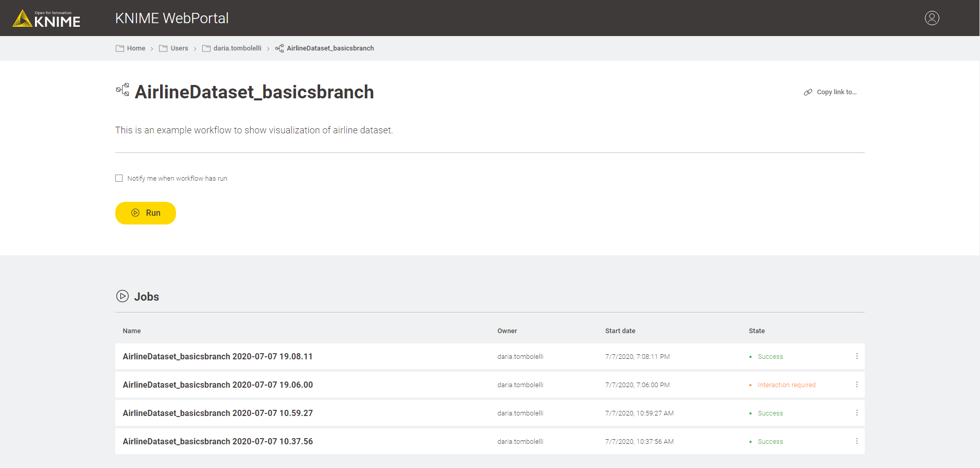Click the Home folder icon in breadcrumb

point(120,48)
